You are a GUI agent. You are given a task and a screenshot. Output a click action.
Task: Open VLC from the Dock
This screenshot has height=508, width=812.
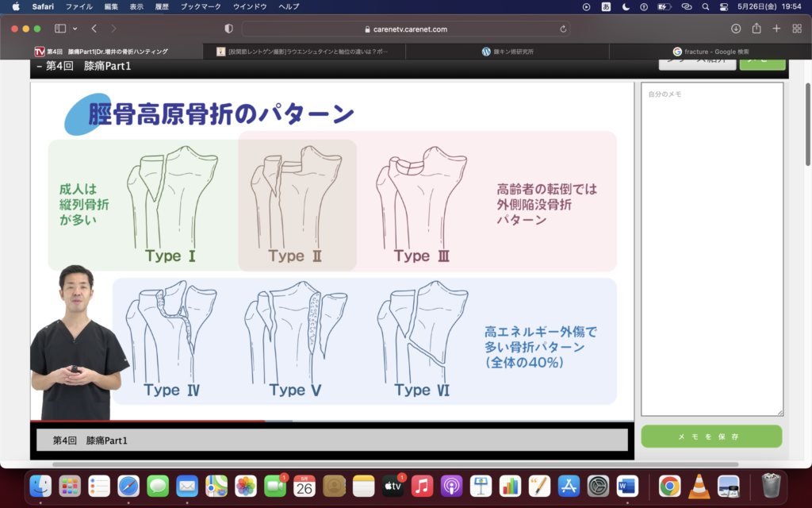699,486
